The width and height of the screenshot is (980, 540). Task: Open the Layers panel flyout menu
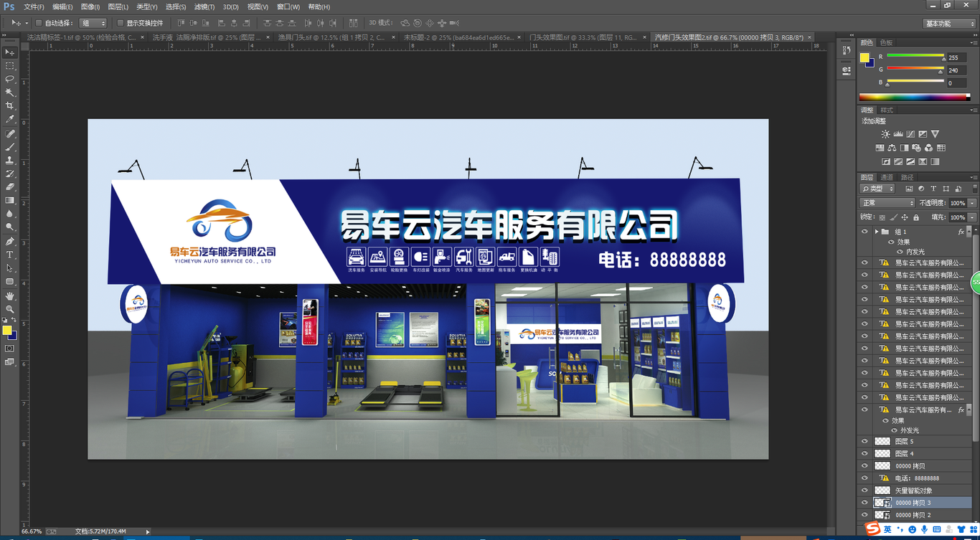pos(973,177)
